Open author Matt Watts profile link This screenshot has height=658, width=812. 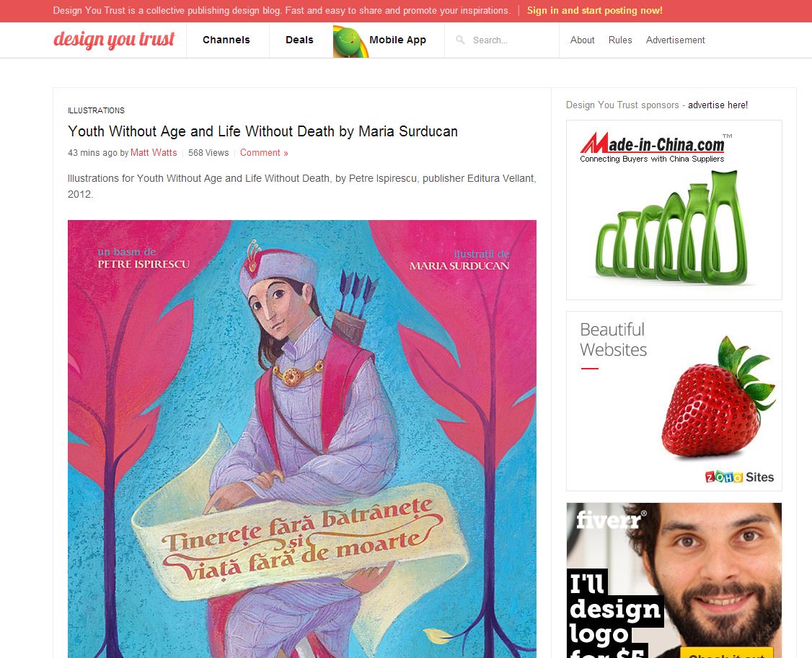154,153
